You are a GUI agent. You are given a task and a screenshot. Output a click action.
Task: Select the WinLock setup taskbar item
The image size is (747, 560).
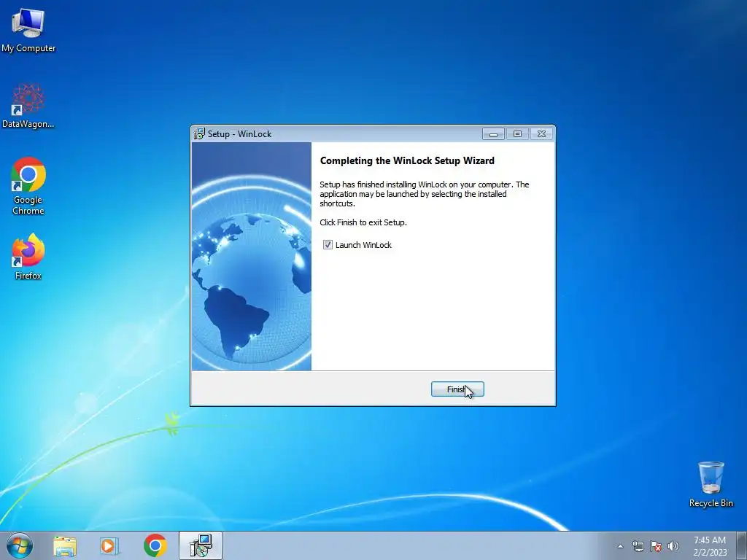(x=201, y=545)
